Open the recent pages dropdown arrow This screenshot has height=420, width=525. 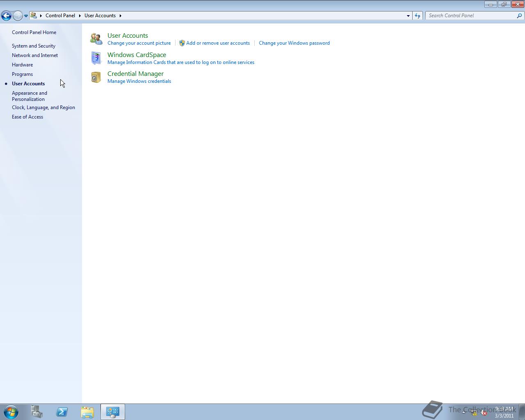coord(26,16)
